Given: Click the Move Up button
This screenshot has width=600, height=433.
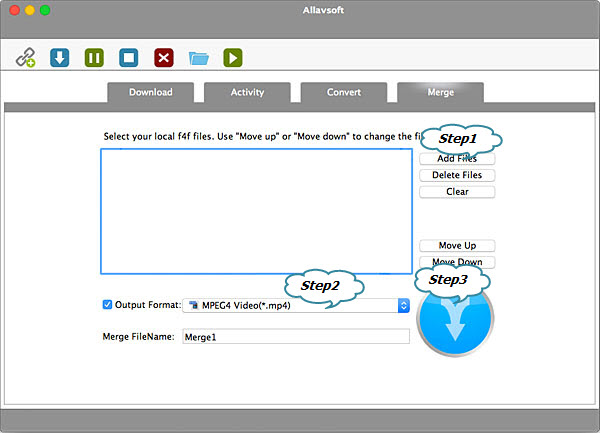Looking at the screenshot, I should 457,246.
